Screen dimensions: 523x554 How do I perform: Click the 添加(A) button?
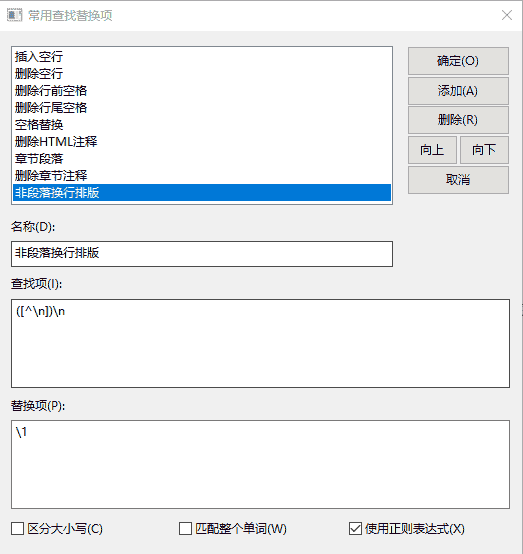pos(458,91)
